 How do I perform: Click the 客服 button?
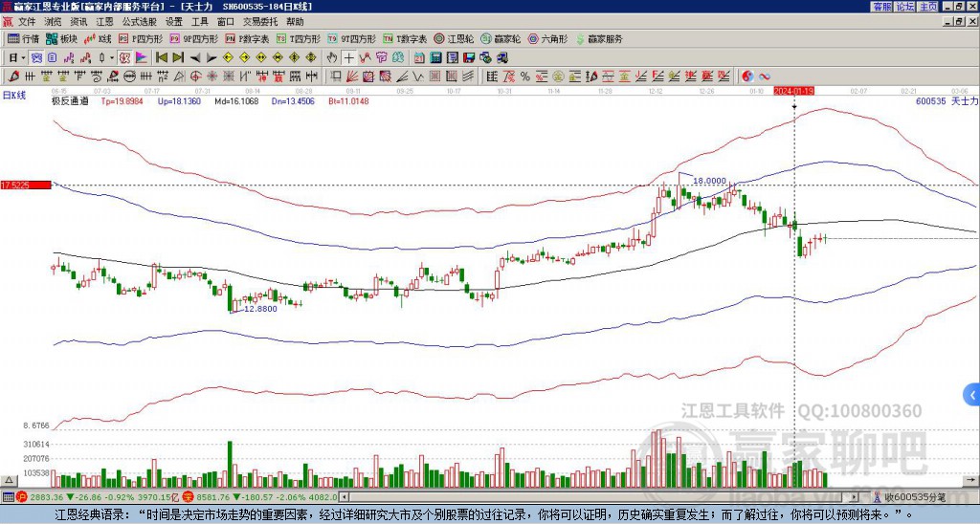881,7
